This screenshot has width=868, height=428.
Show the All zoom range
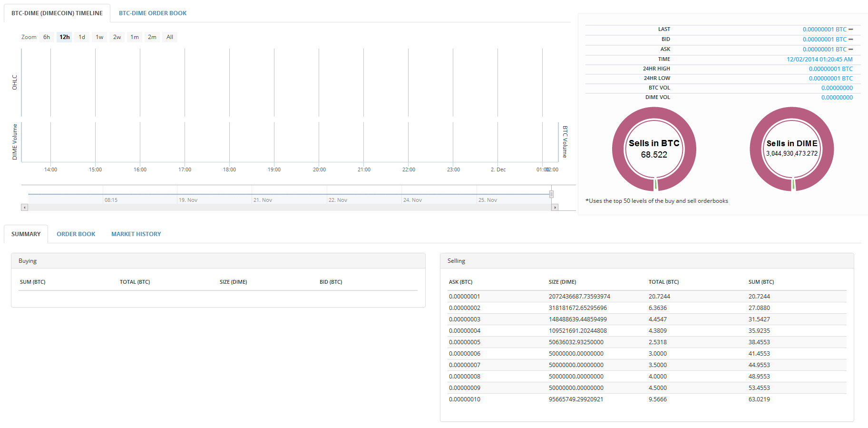click(170, 37)
